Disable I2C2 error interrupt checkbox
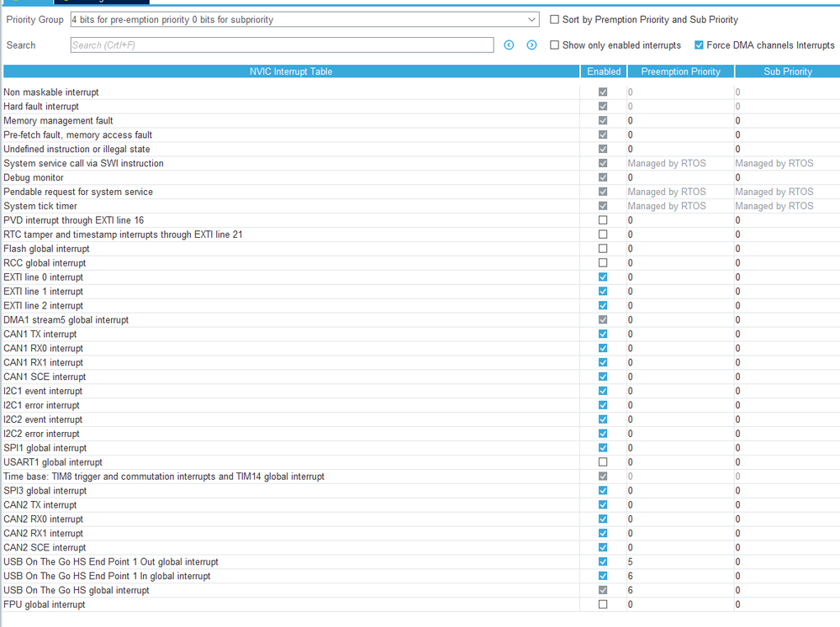Image resolution: width=840 pixels, height=627 pixels. pos(603,433)
